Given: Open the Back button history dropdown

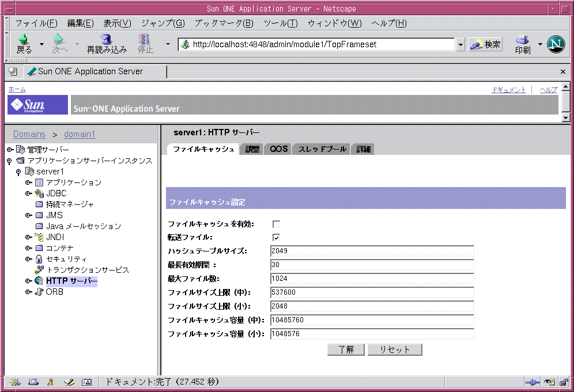Looking at the screenshot, I should [41, 44].
